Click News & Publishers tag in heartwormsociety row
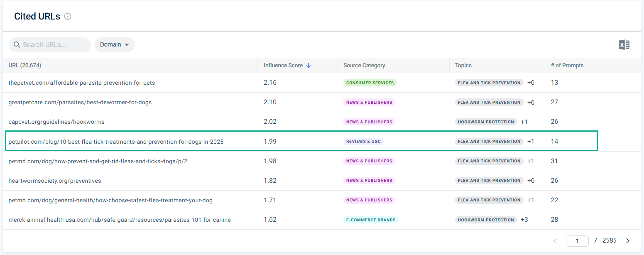The image size is (644, 255). pyautogui.click(x=369, y=180)
